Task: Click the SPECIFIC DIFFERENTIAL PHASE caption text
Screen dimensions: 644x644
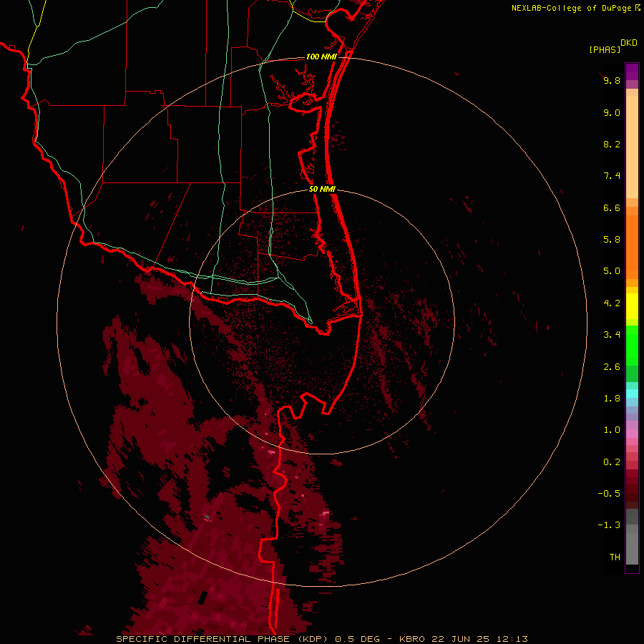Action: (203, 639)
